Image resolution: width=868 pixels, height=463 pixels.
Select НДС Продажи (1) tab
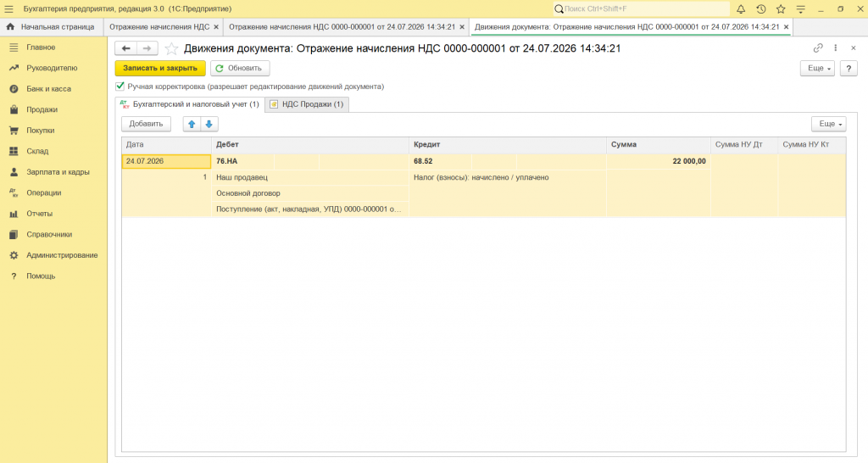coord(307,104)
